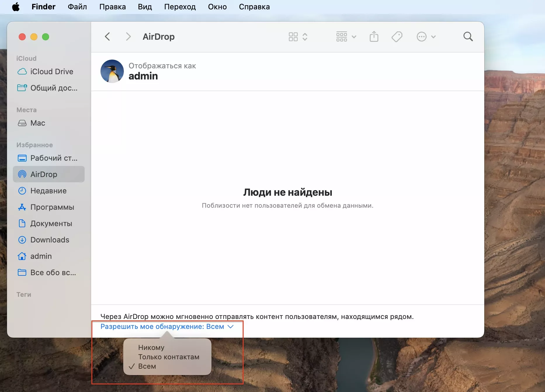Click the Места section header

pyautogui.click(x=27, y=110)
